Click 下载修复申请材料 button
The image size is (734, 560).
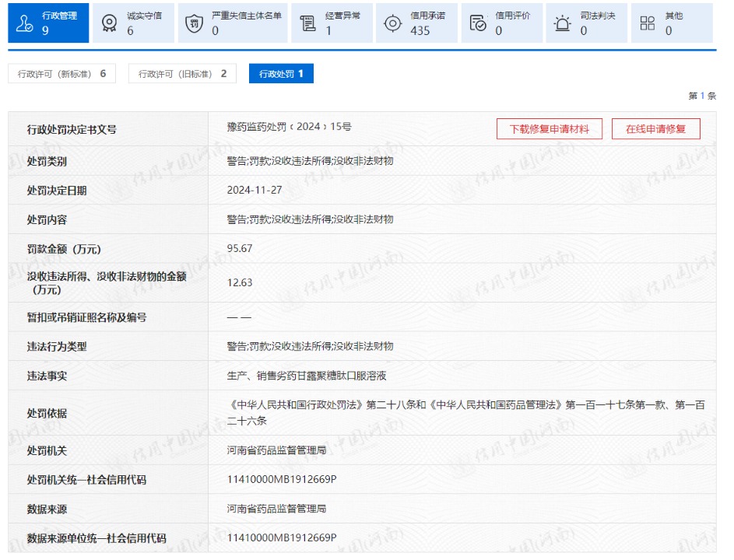coord(550,128)
